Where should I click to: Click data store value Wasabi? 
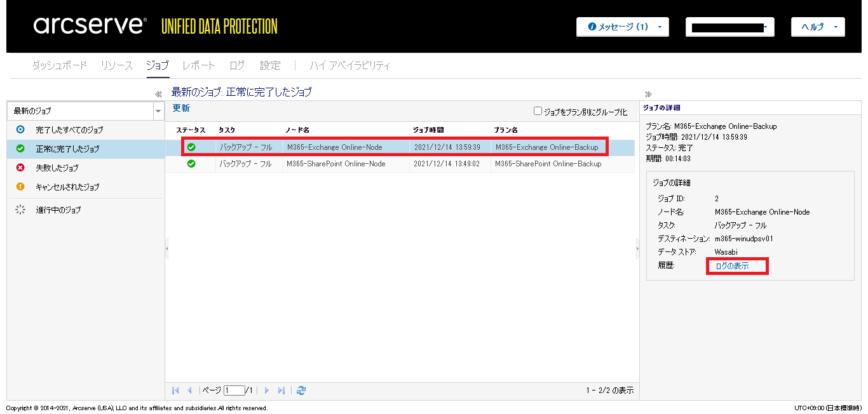726,252
